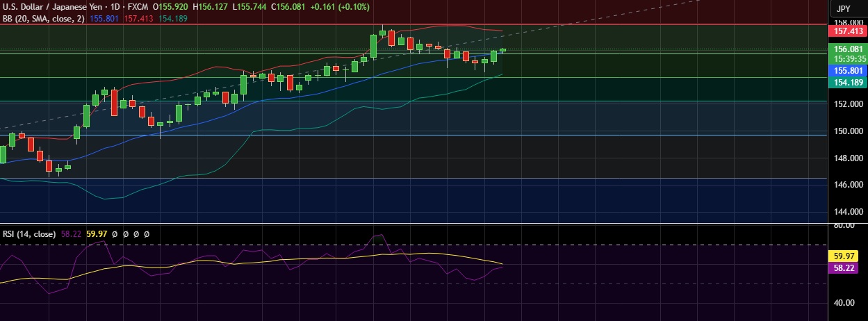Click the blue BB basis value 155.801 in the legend
The width and height of the screenshot is (868, 321).
click(x=104, y=19)
